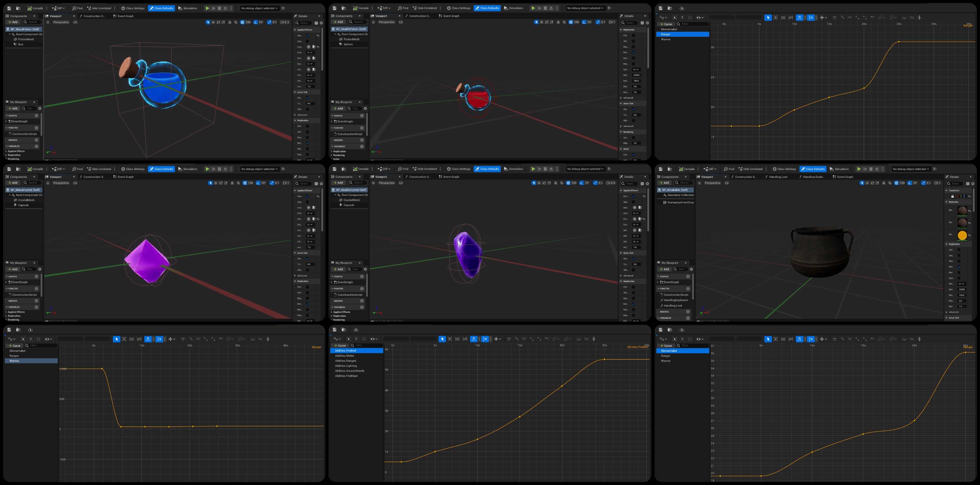Toggle the Transform lock icon in BP_Breakable Details
This screenshot has width=980, height=485.
click(x=953, y=196)
